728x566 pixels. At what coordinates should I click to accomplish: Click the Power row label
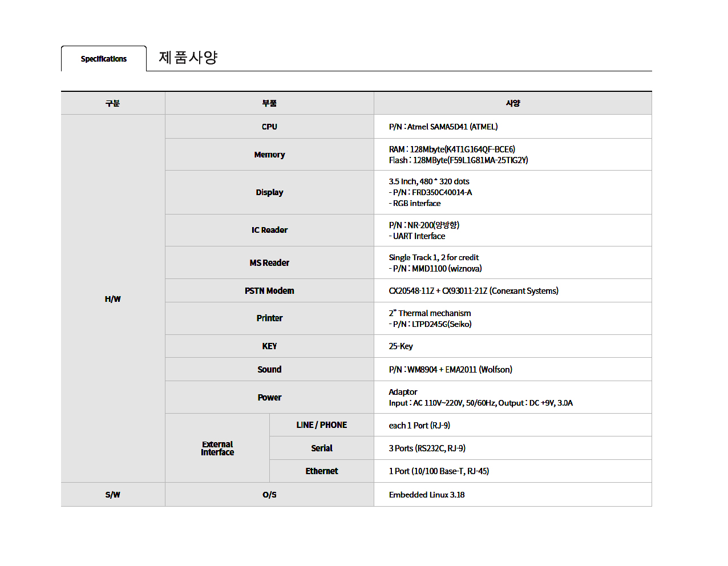[269, 398]
